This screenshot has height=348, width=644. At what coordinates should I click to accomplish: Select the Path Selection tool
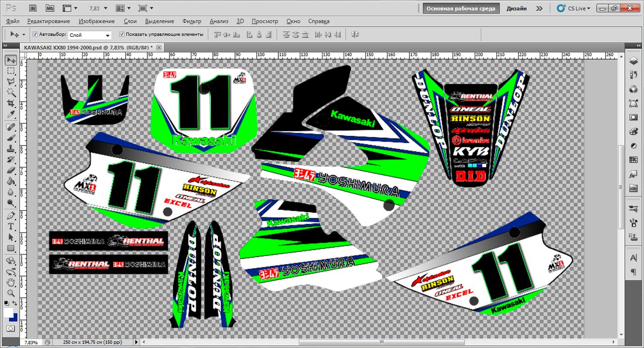[x=11, y=237]
